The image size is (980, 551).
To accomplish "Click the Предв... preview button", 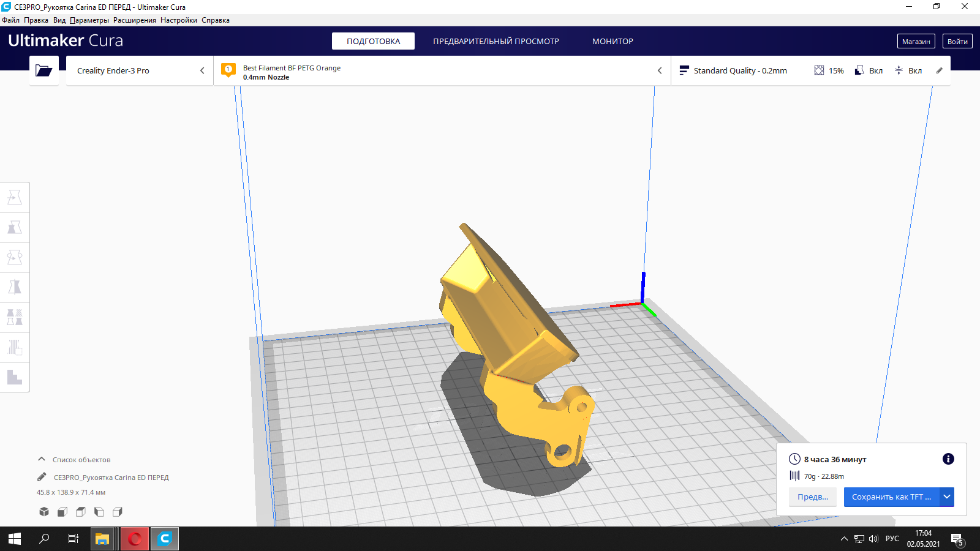I will [813, 497].
